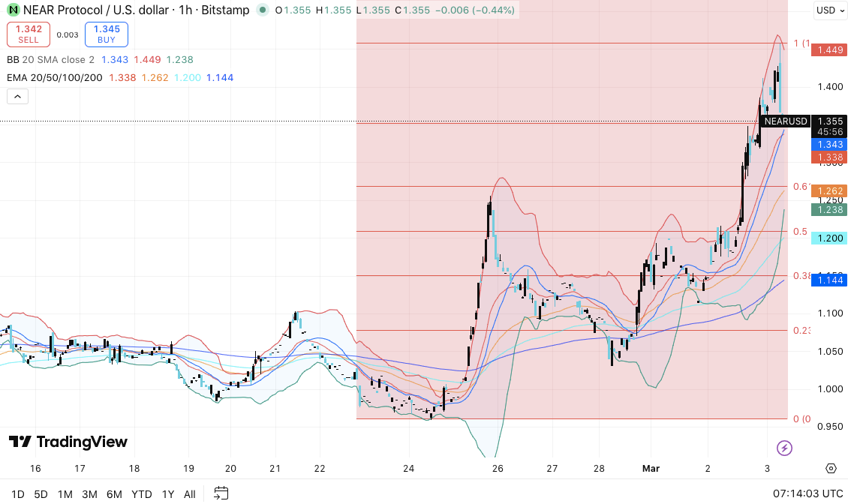
Task: Open the Go to date calendar icon
Action: [x=221, y=494]
